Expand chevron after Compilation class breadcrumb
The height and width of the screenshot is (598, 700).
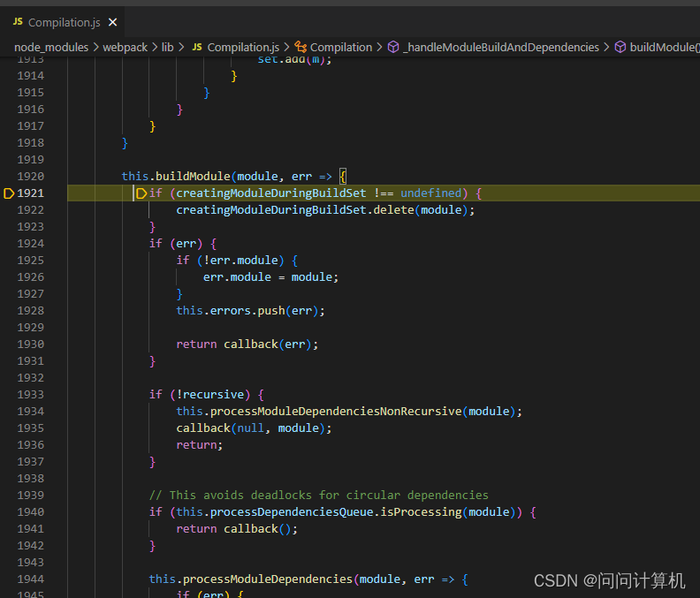coord(379,47)
